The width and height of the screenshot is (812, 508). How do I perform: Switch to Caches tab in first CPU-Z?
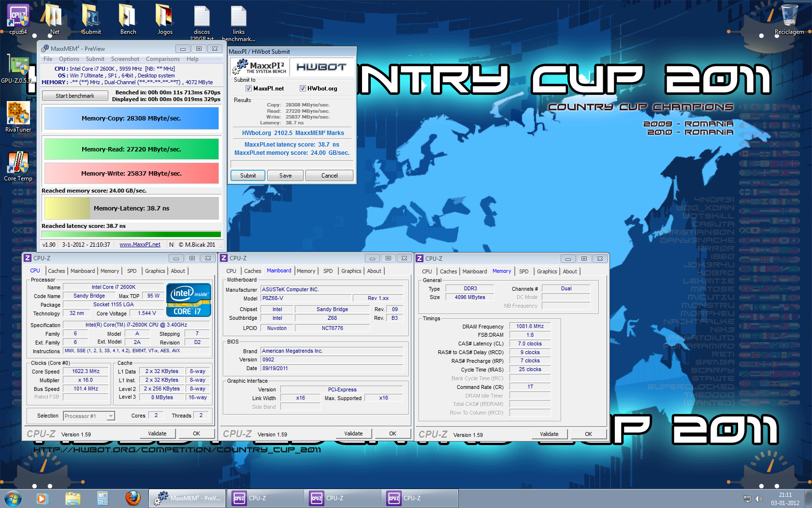pos(57,271)
